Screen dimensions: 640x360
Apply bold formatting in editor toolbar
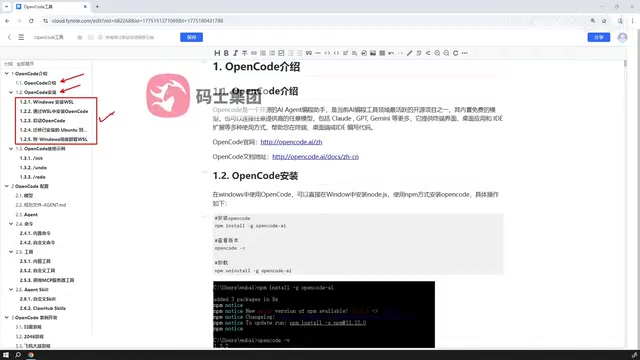click(226, 53)
